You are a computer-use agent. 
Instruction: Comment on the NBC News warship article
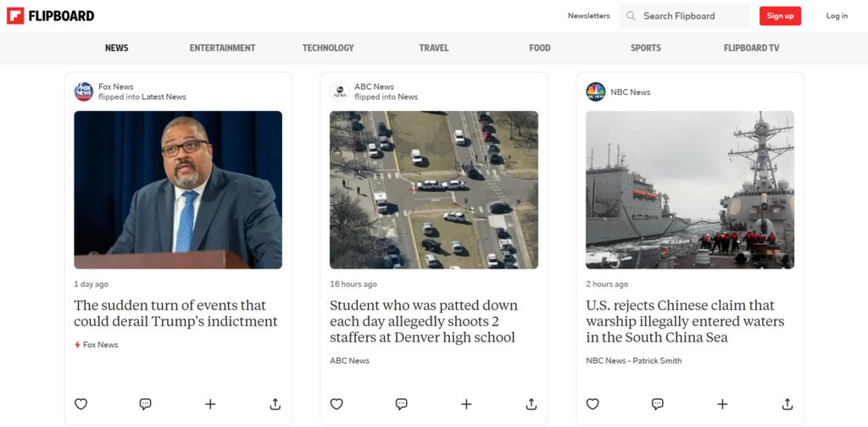click(658, 404)
